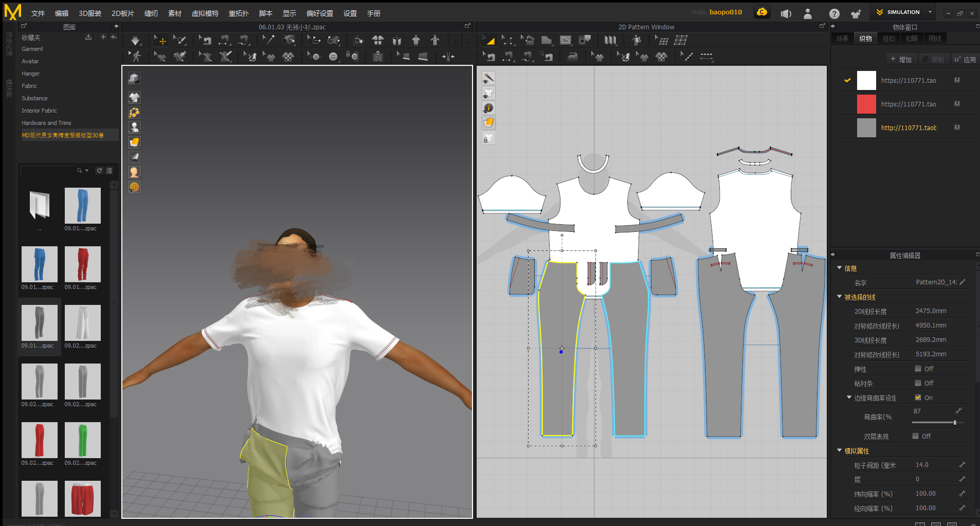
Task: Collapse the 信息 section
Action: [x=840, y=268]
